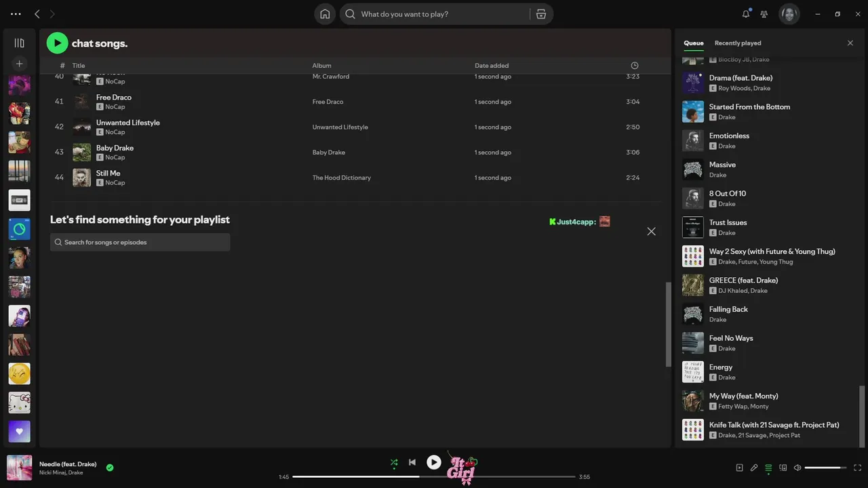Close the Queue panel
The height and width of the screenshot is (488, 868).
[x=850, y=43]
